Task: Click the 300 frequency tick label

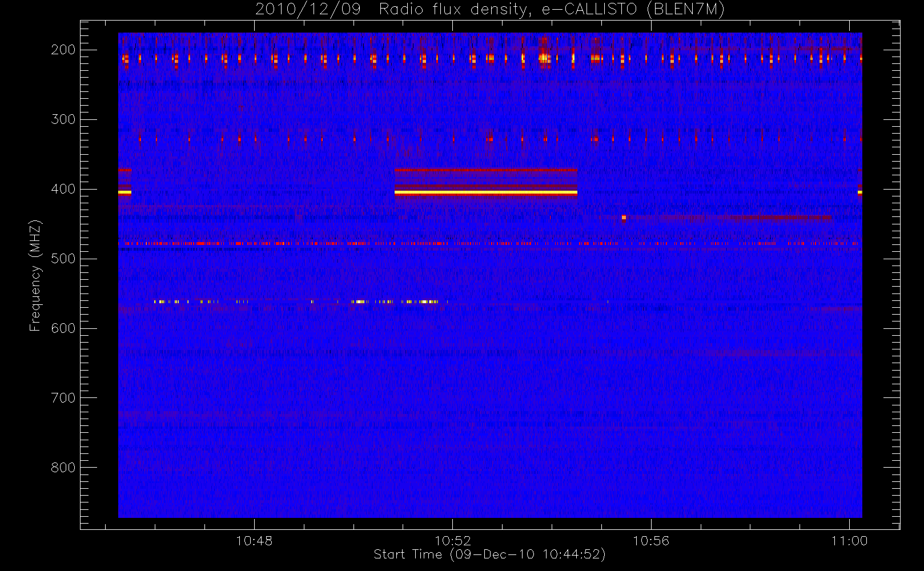Action: 63,119
